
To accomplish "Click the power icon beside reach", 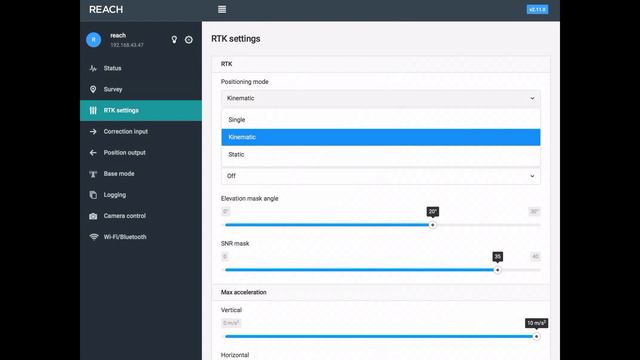I will click(189, 40).
